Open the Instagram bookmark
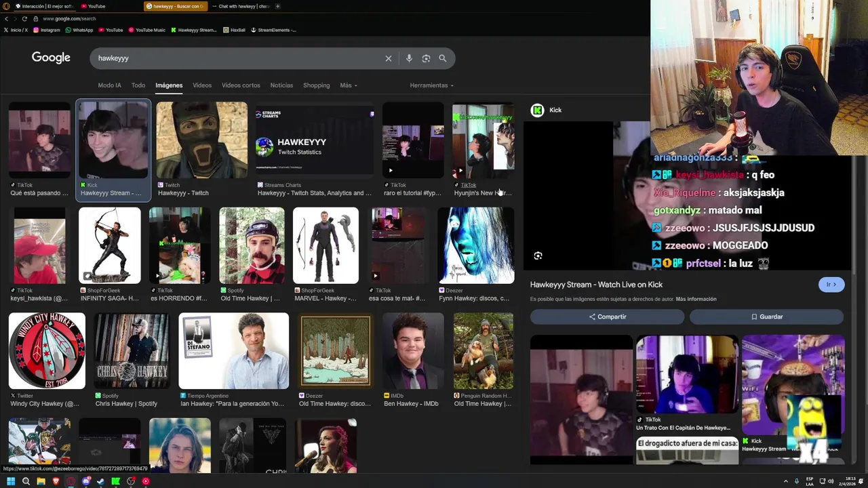 tap(47, 30)
